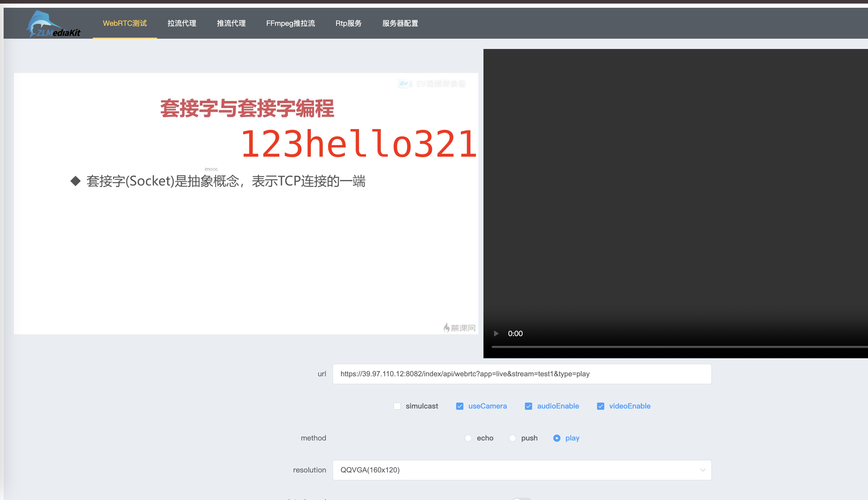868x500 pixels.
Task: Click the local socket lecture video preview
Action: tap(246, 203)
